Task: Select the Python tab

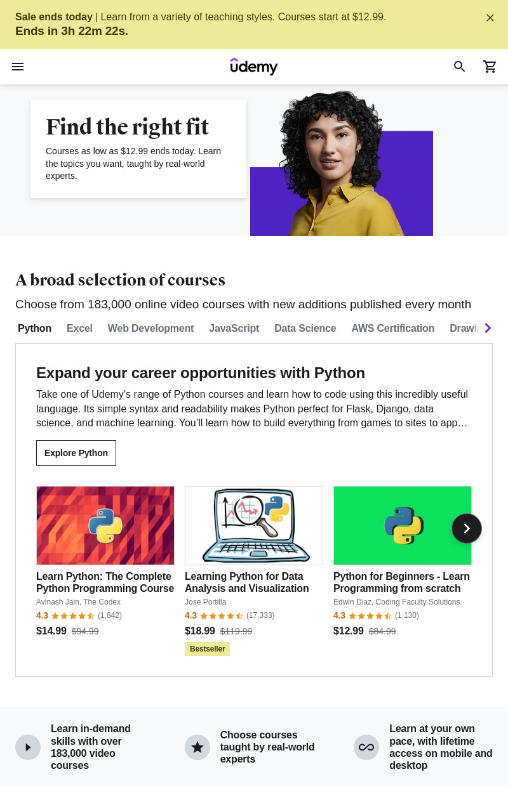Action: pos(35,329)
